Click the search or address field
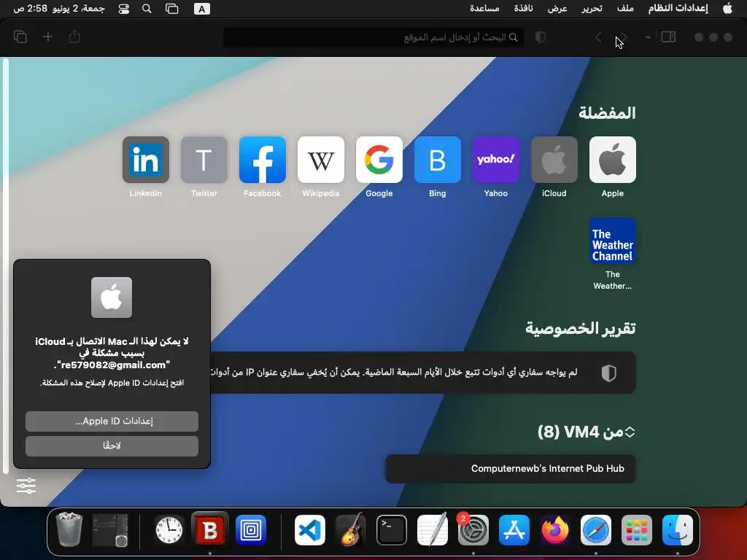747x560 pixels. tap(373, 37)
